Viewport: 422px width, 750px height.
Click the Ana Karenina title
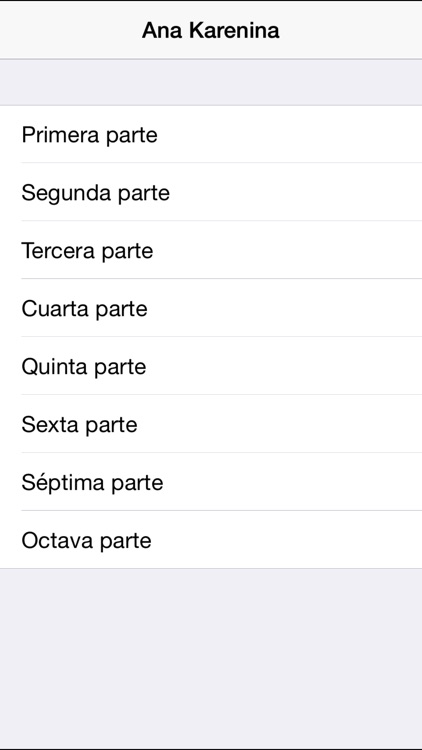click(x=211, y=31)
